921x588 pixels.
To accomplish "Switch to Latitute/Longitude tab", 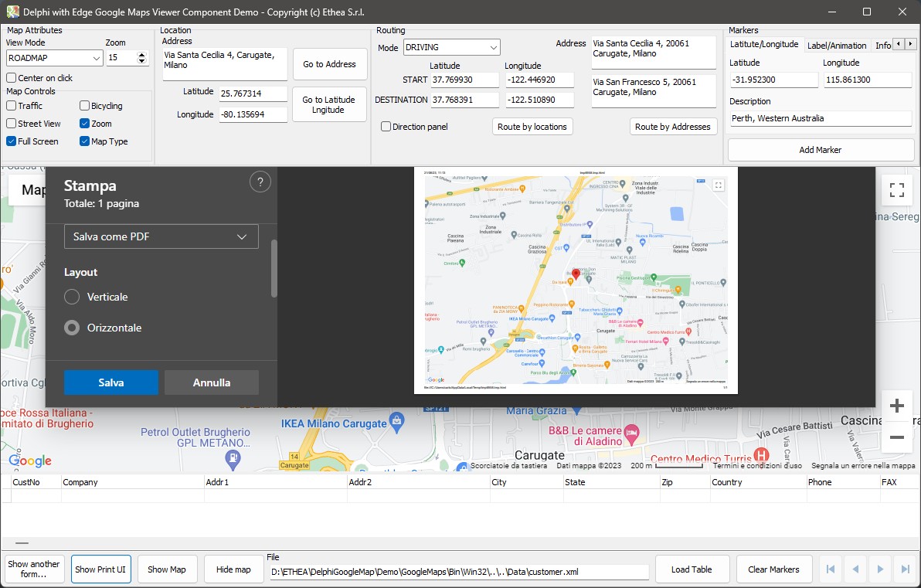I will [x=764, y=45].
